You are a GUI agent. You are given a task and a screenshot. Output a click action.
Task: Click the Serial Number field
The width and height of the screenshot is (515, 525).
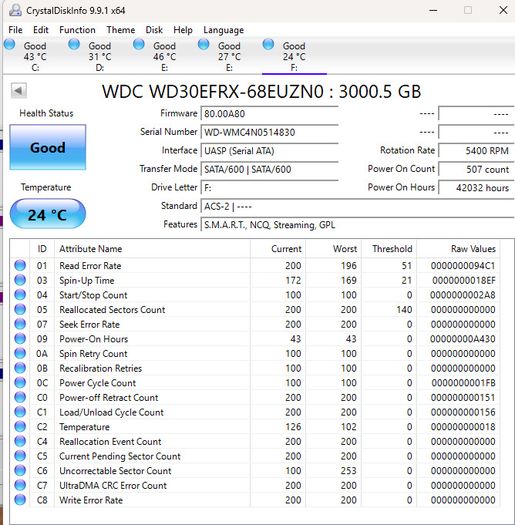point(270,132)
